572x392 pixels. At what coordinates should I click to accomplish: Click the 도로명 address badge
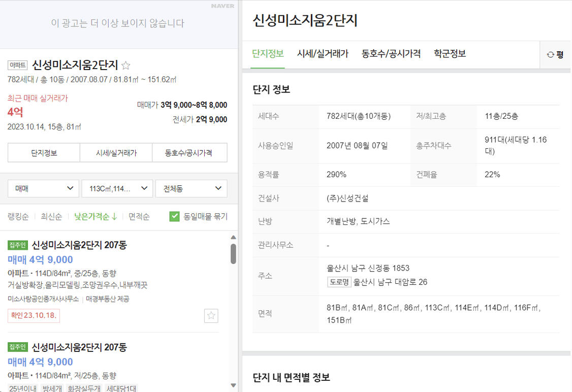point(339,282)
